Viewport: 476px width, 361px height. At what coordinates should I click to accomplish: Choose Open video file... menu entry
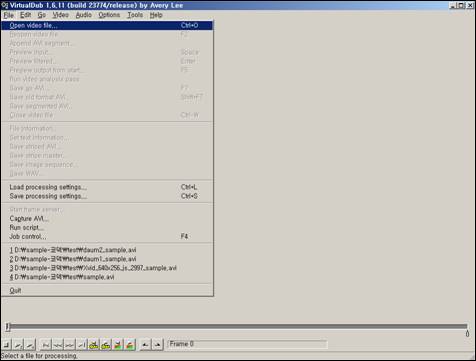coord(107,26)
